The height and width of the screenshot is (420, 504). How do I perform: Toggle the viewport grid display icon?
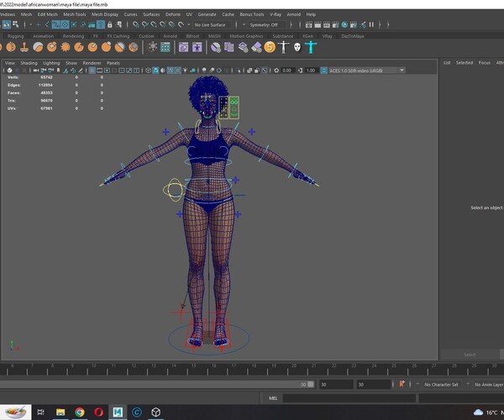[x=92, y=71]
